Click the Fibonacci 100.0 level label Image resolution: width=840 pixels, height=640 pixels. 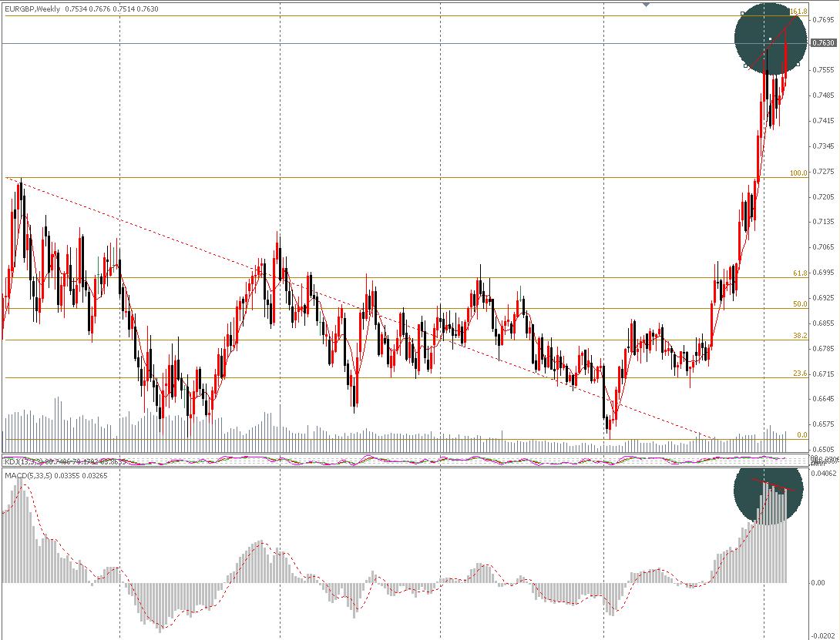coord(798,173)
